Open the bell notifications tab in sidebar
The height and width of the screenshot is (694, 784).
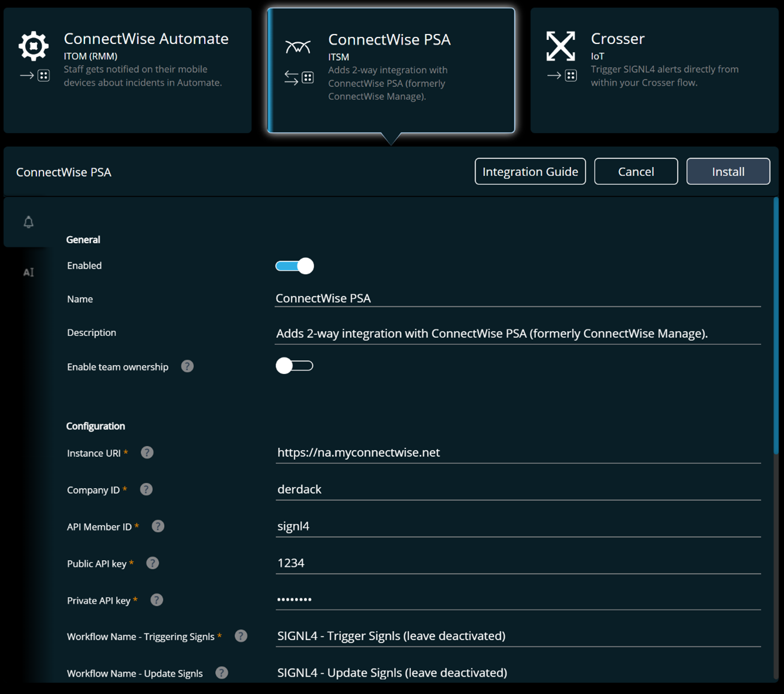click(28, 222)
